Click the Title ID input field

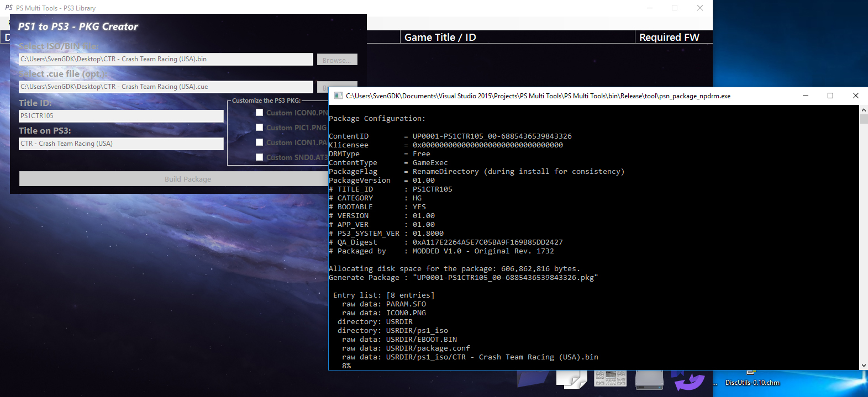tap(121, 116)
